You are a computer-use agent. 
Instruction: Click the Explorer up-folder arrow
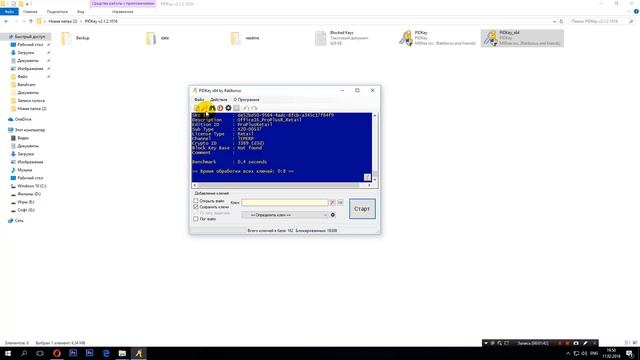[31, 21]
